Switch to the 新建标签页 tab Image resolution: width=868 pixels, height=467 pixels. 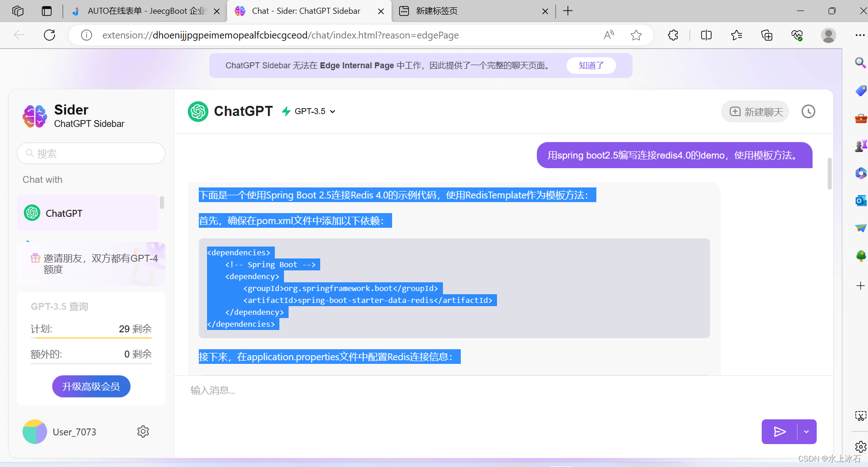pos(473,11)
